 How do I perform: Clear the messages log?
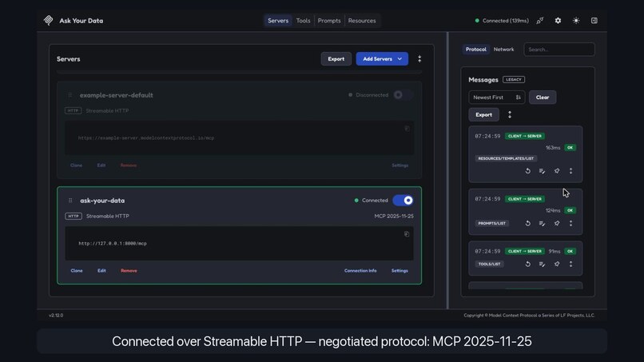click(543, 97)
